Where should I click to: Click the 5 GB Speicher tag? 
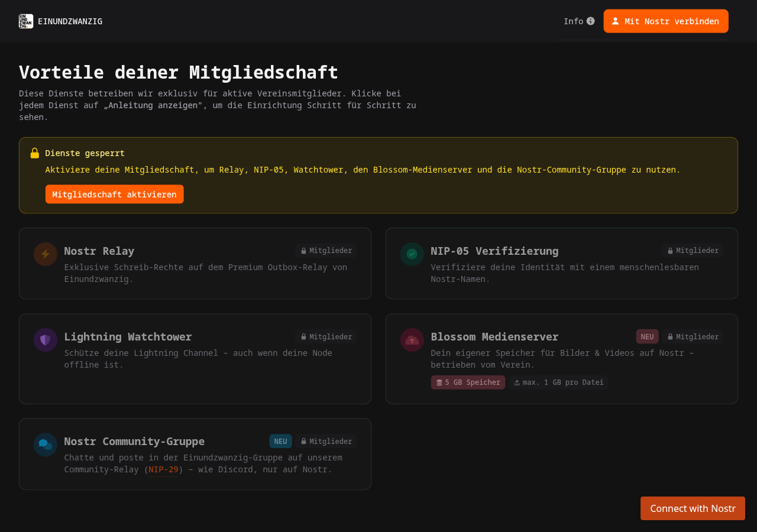pos(468,382)
